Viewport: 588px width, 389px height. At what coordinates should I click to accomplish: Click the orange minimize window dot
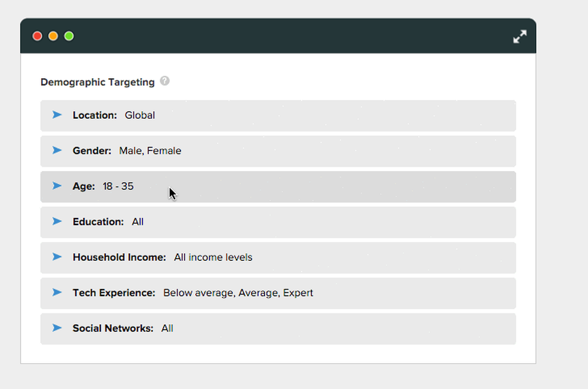tap(54, 36)
